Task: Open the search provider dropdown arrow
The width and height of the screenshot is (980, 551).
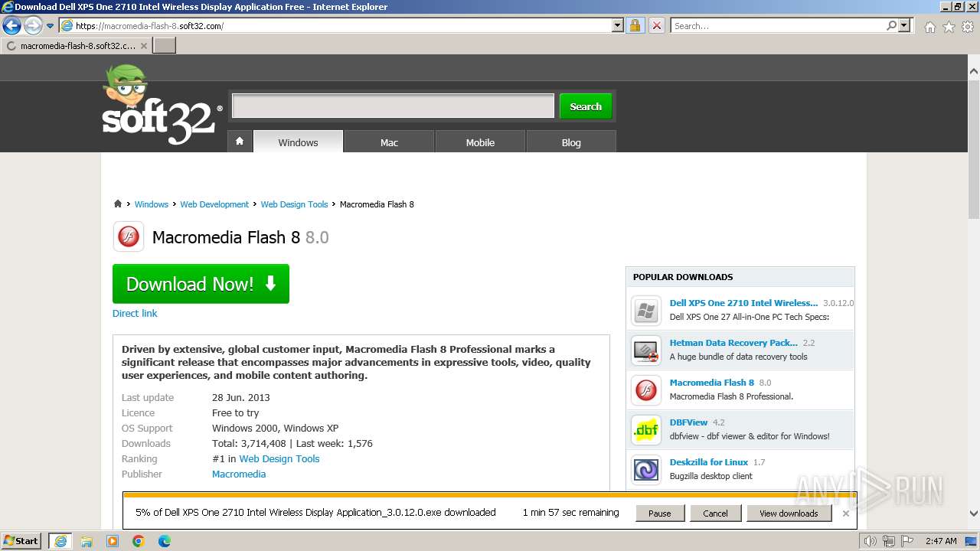Action: click(905, 25)
